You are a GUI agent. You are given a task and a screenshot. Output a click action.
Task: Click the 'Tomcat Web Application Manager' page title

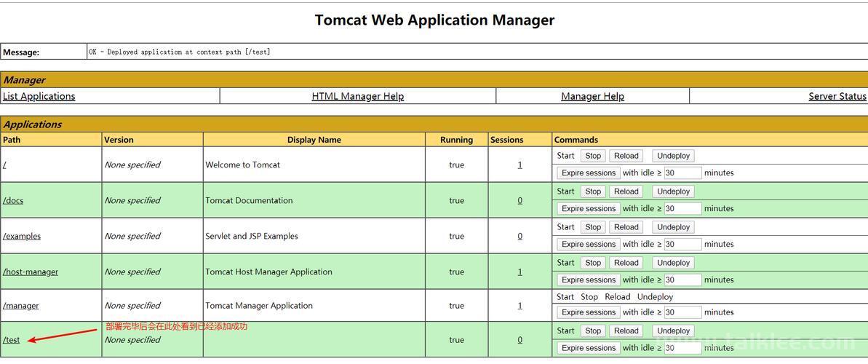tap(434, 20)
